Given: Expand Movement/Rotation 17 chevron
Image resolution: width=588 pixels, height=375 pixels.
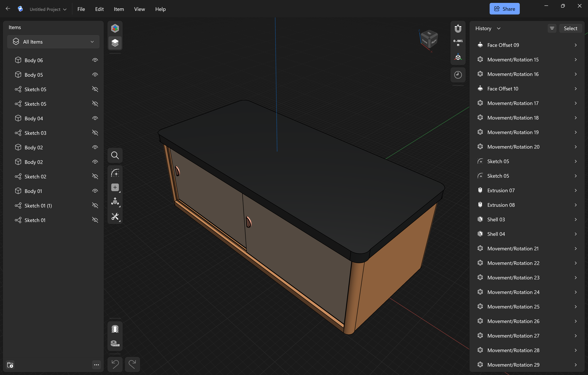Looking at the screenshot, I should click(575, 103).
